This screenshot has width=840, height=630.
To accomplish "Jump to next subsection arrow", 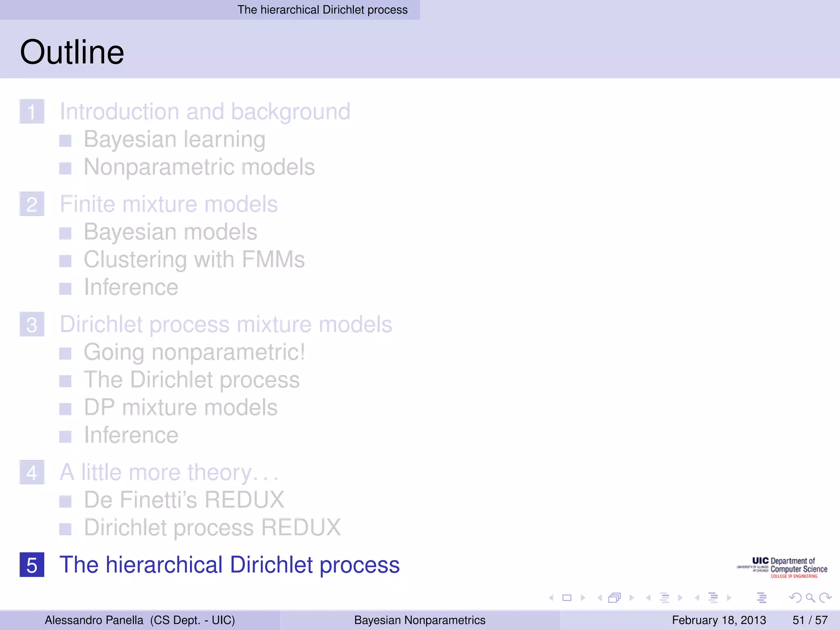I will point(680,598).
